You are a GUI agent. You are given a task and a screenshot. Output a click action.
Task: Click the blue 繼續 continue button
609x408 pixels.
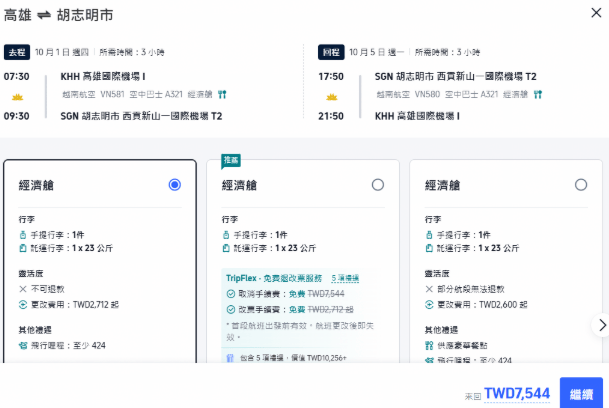581,394
